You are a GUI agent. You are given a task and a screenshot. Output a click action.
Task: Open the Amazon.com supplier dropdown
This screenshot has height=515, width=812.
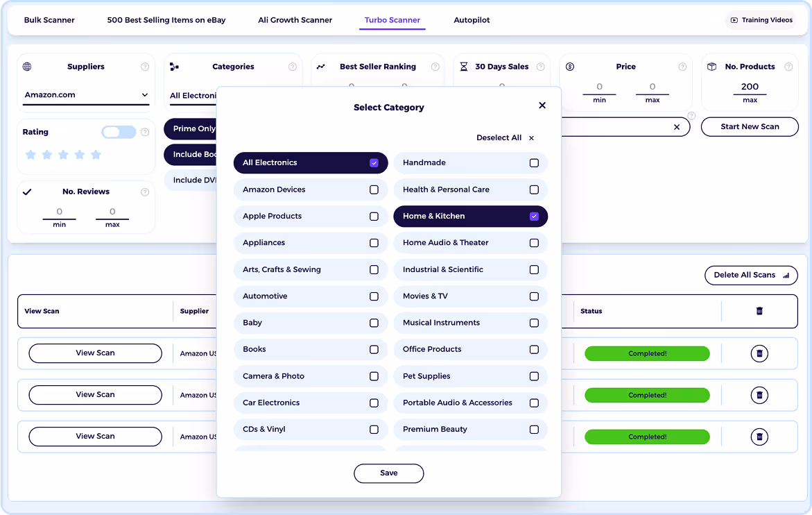tap(86, 95)
